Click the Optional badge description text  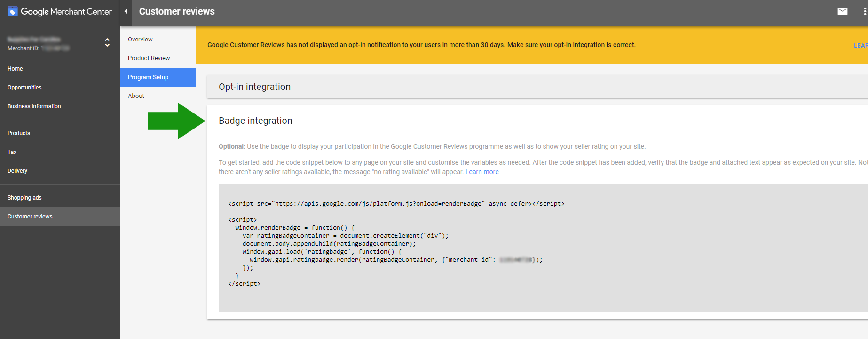[x=432, y=146]
